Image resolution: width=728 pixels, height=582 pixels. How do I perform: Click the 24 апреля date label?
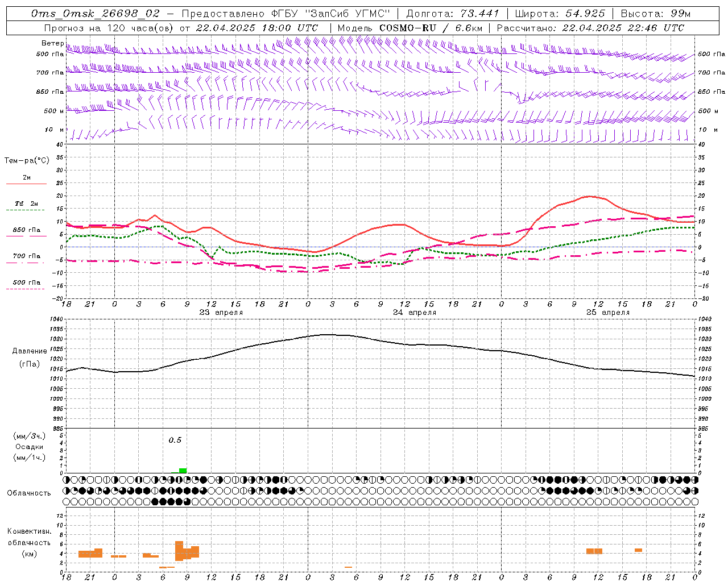pos(415,313)
